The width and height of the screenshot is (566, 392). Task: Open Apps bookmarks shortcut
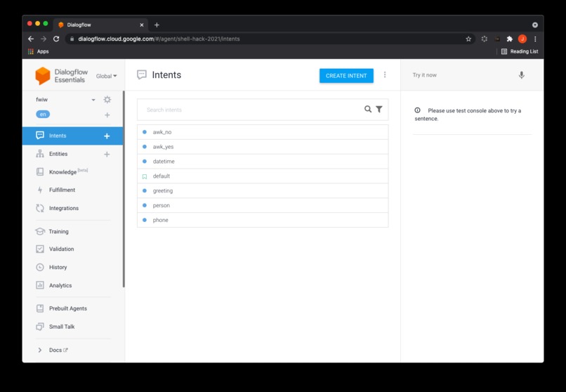[38, 51]
